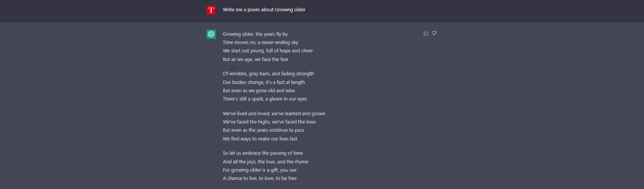This screenshot has width=644, height=189.
Task: Mark the response with thumbs down
Action: click(x=434, y=34)
